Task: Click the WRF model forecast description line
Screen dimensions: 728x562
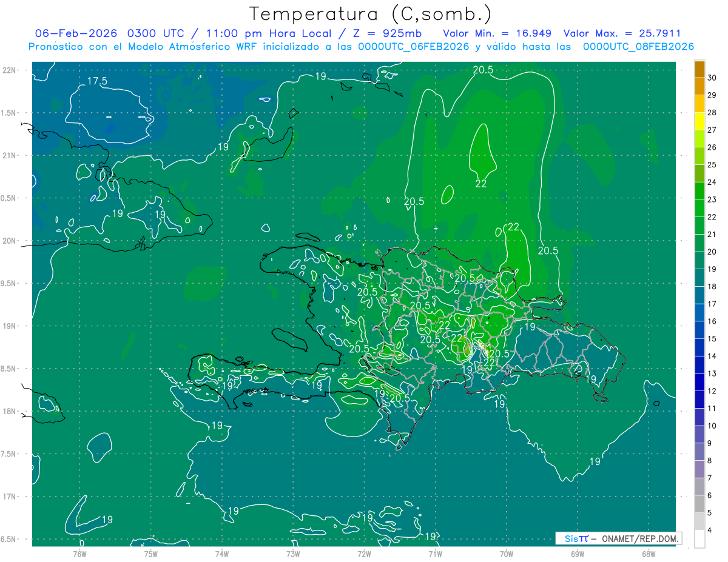Action: click(x=361, y=46)
